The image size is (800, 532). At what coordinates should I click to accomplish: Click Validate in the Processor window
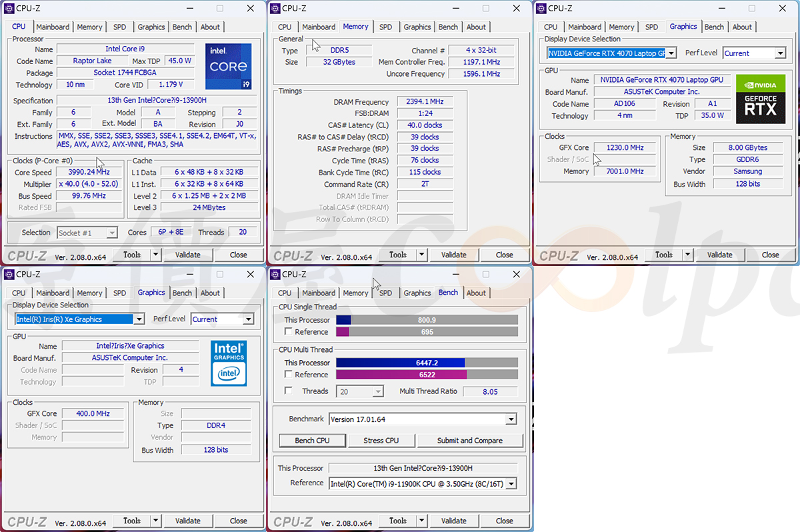[x=187, y=255]
